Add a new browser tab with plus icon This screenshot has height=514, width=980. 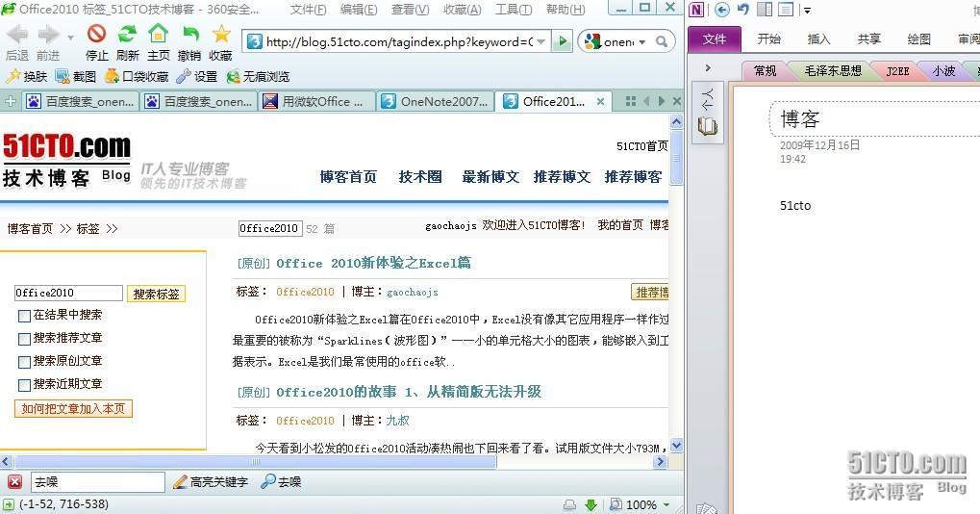[x=10, y=101]
